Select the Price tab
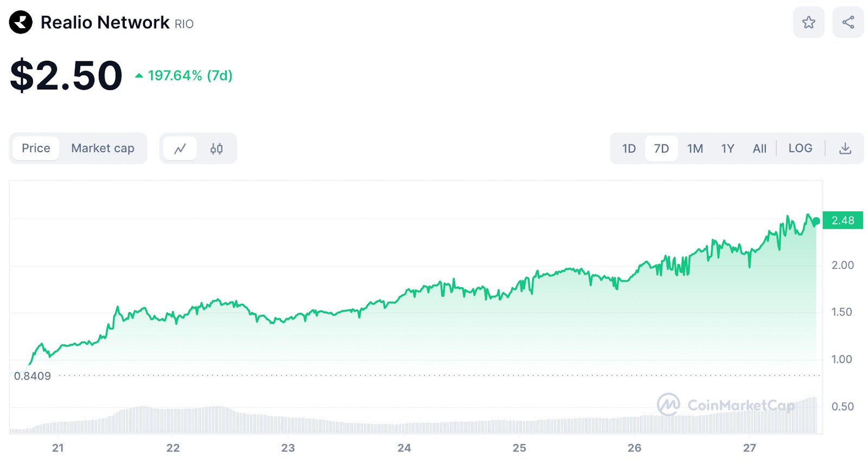Viewport: 868px width, 470px height. 36,149
